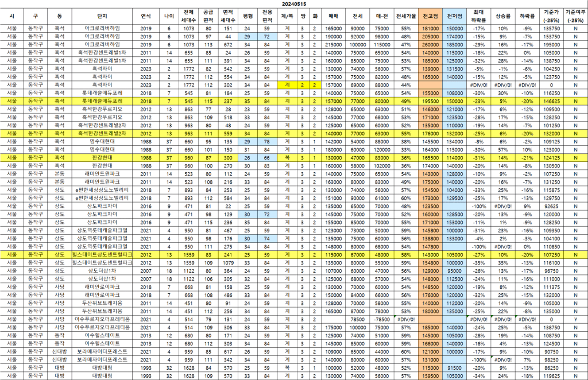This screenshot has height=380, width=588.
Task: Select the 시 column header
Action: 12,16
